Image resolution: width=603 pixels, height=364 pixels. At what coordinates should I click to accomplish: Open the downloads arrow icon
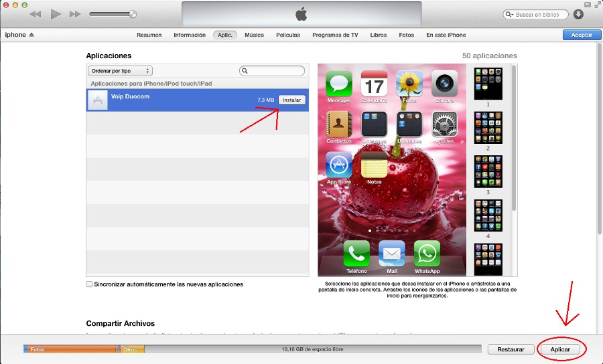(x=579, y=14)
